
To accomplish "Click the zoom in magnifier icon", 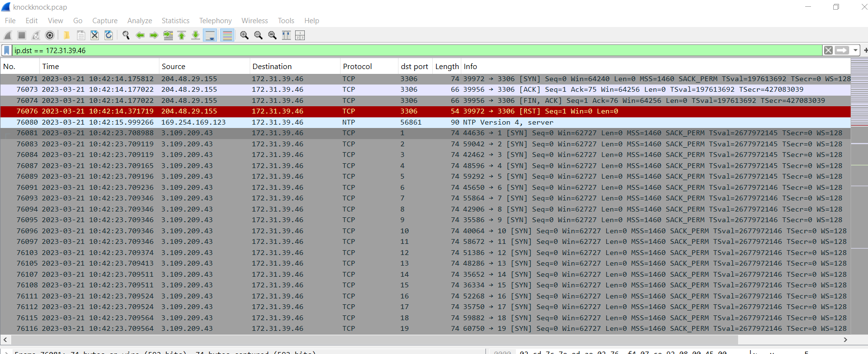I will [x=244, y=35].
